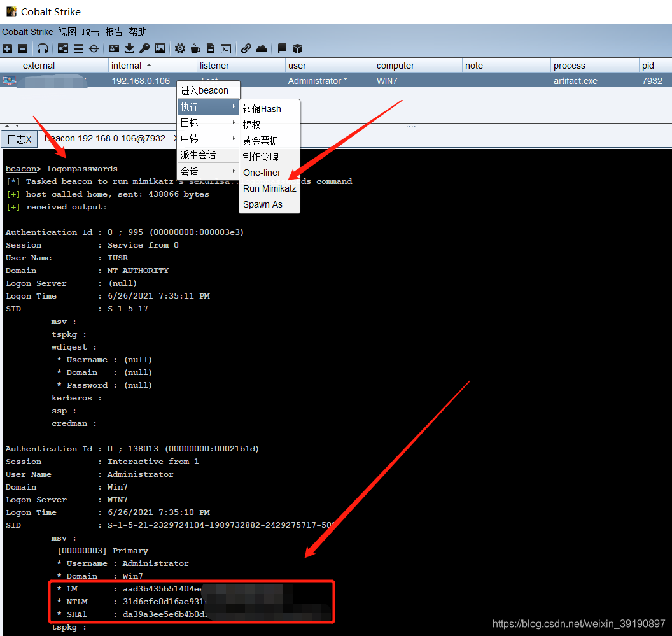The image size is (672, 636).
Task: Click the user column header
Action: pyautogui.click(x=330, y=66)
